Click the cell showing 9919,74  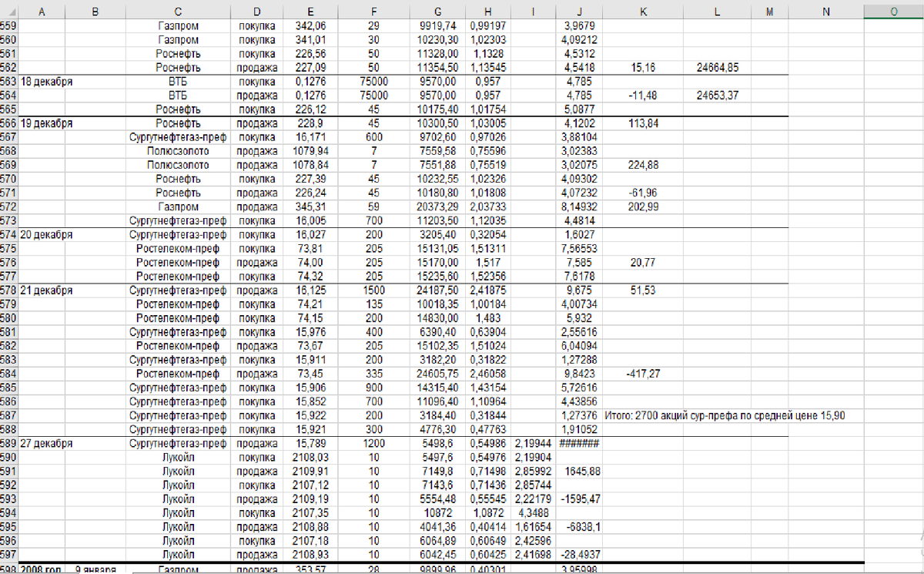click(x=438, y=25)
